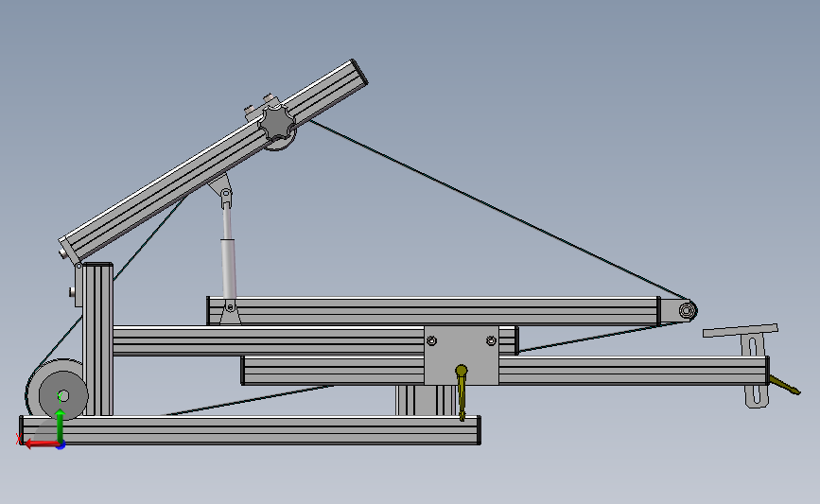The image size is (820, 504).
Task: Select the black end cap atop inclined beam
Action: 359,72
